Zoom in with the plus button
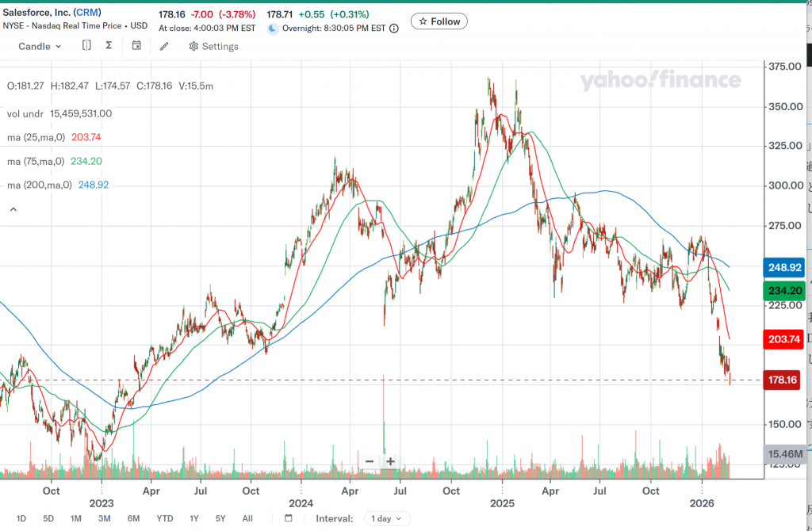The width and height of the screenshot is (812, 531). click(x=391, y=461)
